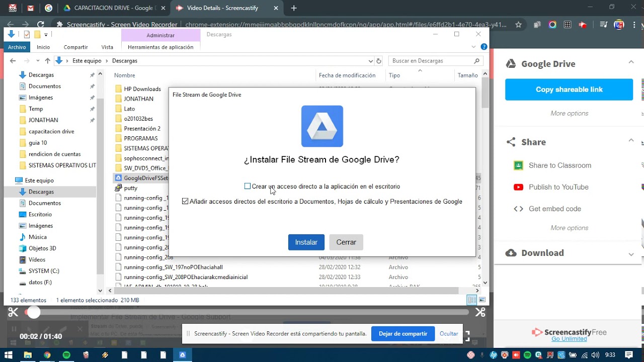This screenshot has height=362, width=644.
Task: Select running-config_SW_197noPOEhaciahall file
Action: (173, 267)
